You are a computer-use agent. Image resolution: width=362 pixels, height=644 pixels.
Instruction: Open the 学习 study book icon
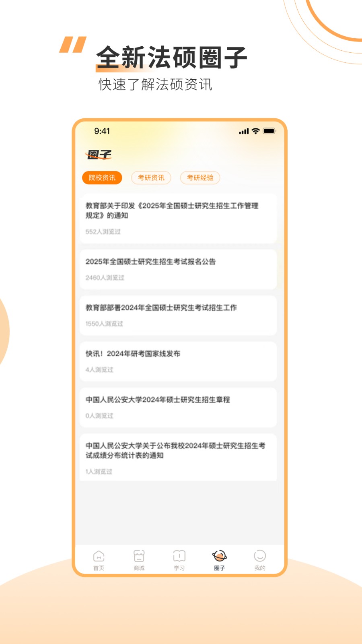pos(179,556)
